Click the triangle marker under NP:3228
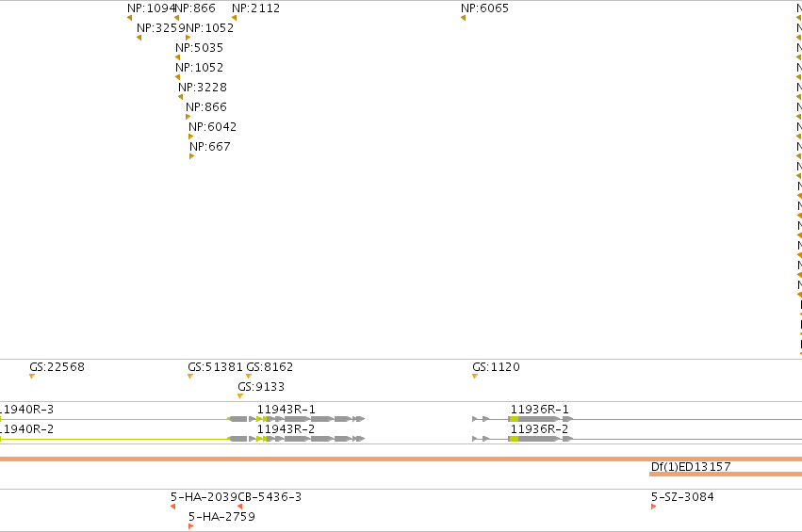The width and height of the screenshot is (802, 532). 180,97
